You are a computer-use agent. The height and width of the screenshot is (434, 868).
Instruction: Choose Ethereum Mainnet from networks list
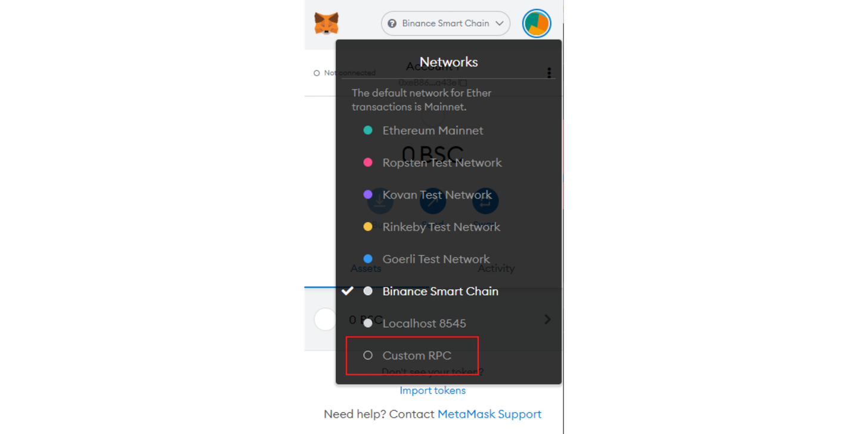coord(448,130)
